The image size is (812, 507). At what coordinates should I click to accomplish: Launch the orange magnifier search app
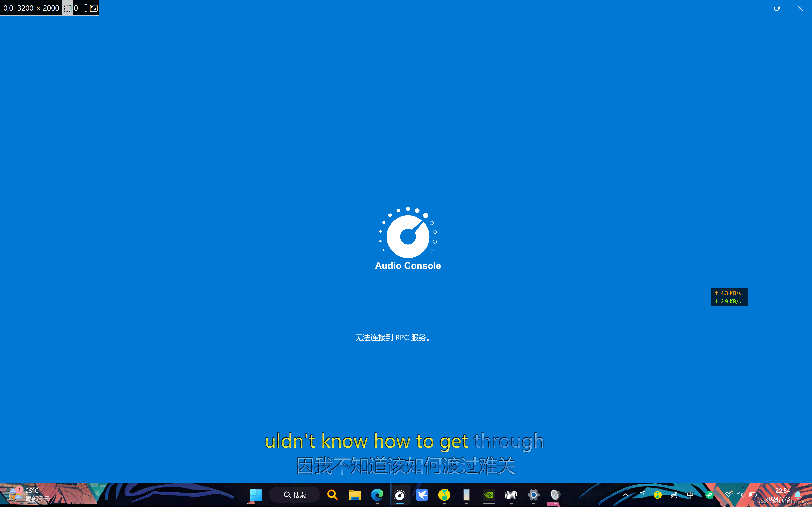click(332, 495)
